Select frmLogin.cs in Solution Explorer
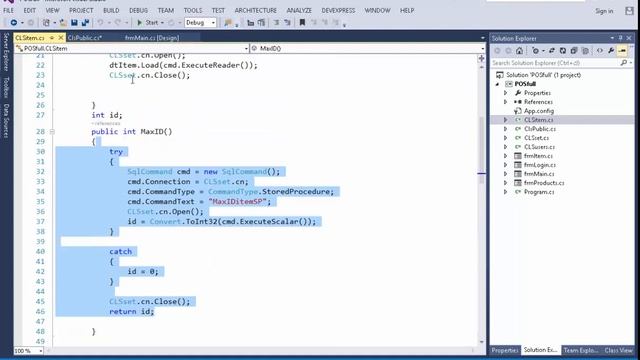The width and height of the screenshot is (640, 360). pos(540,165)
